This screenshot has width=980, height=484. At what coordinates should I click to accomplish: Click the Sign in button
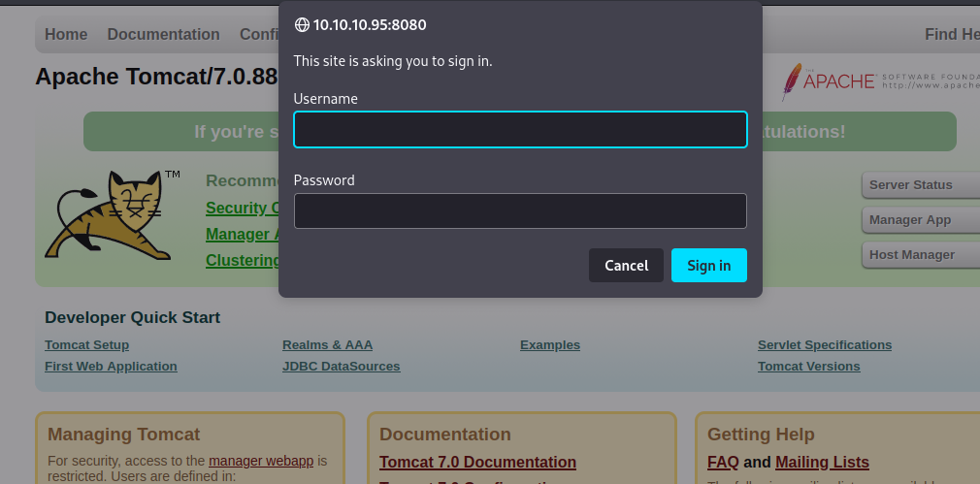pyautogui.click(x=708, y=266)
